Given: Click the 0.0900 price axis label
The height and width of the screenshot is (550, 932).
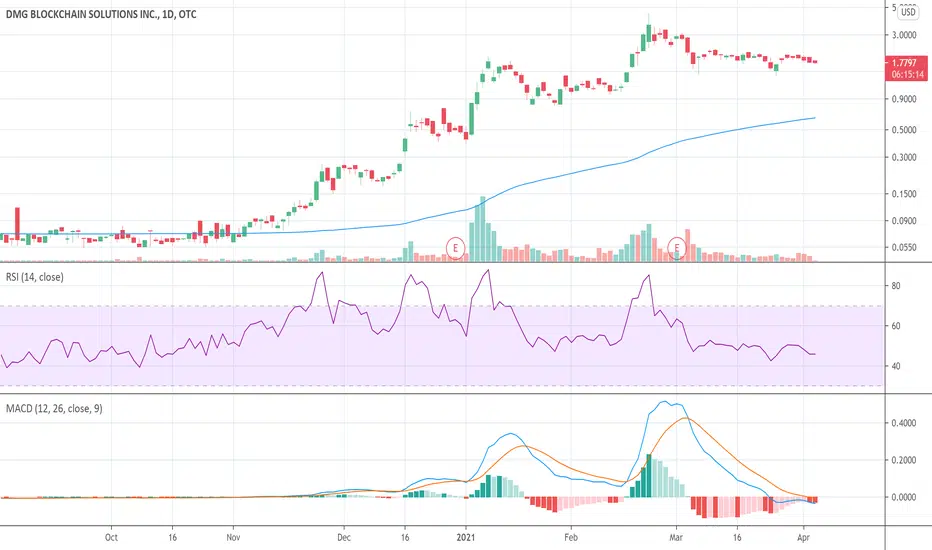Looking at the screenshot, I should click(903, 221).
